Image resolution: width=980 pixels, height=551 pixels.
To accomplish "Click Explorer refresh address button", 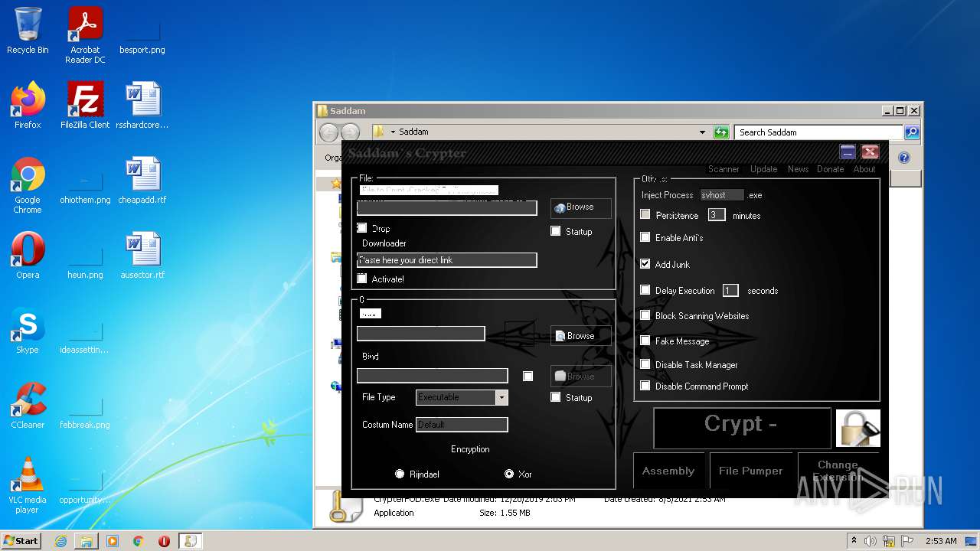I will (x=721, y=132).
